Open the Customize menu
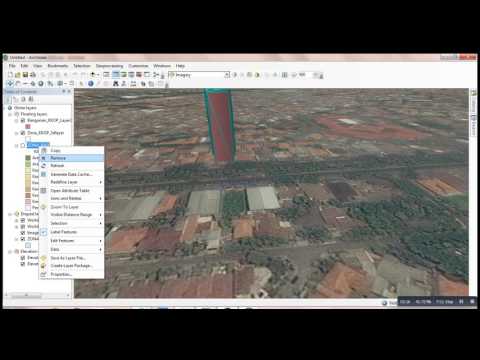Screen dimensions: 480x360 [138, 66]
